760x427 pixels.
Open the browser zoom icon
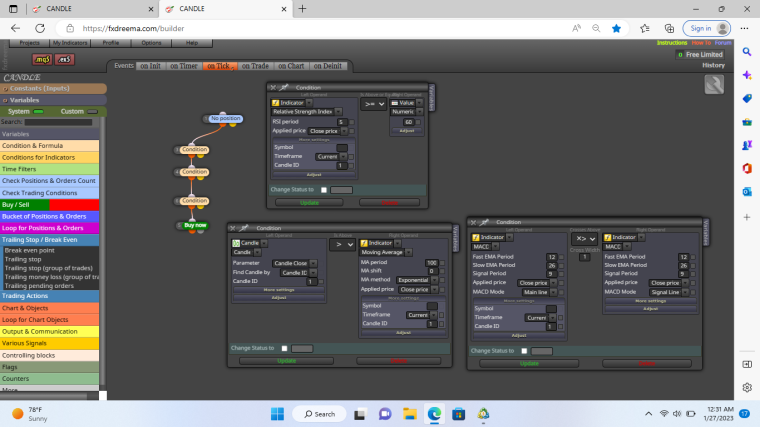click(596, 29)
